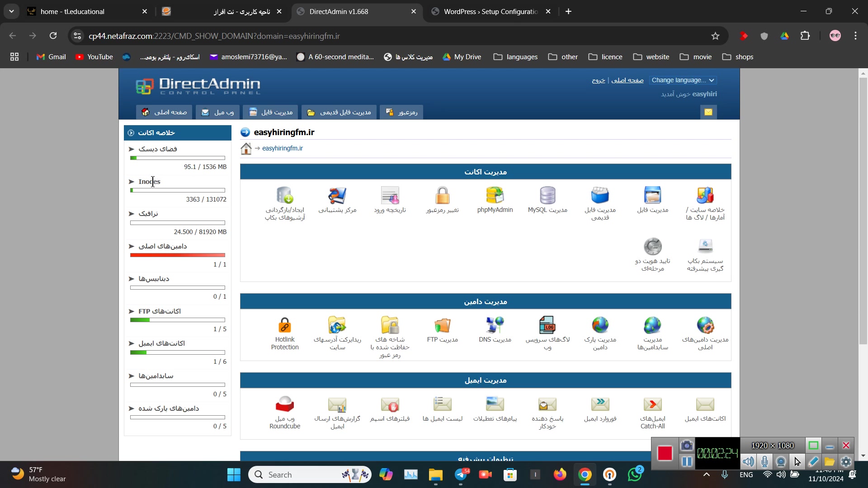Collapse the account summary panel header
868x488 pixels.
[131, 133]
